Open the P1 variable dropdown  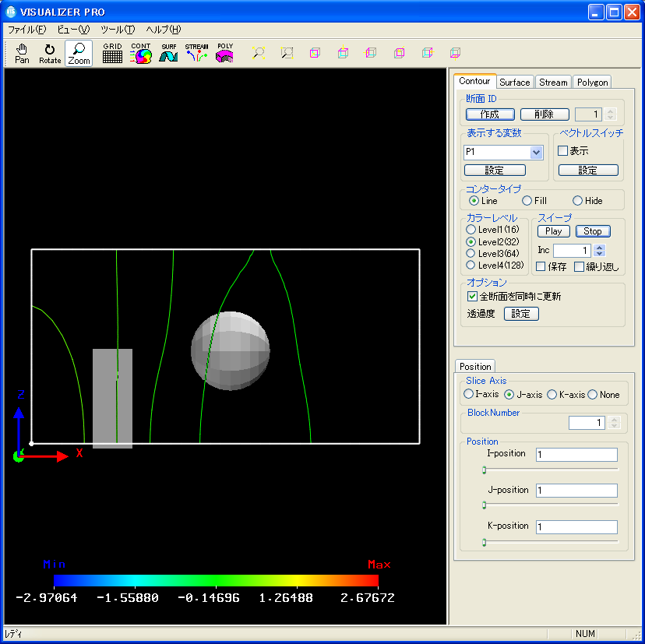[x=535, y=153]
